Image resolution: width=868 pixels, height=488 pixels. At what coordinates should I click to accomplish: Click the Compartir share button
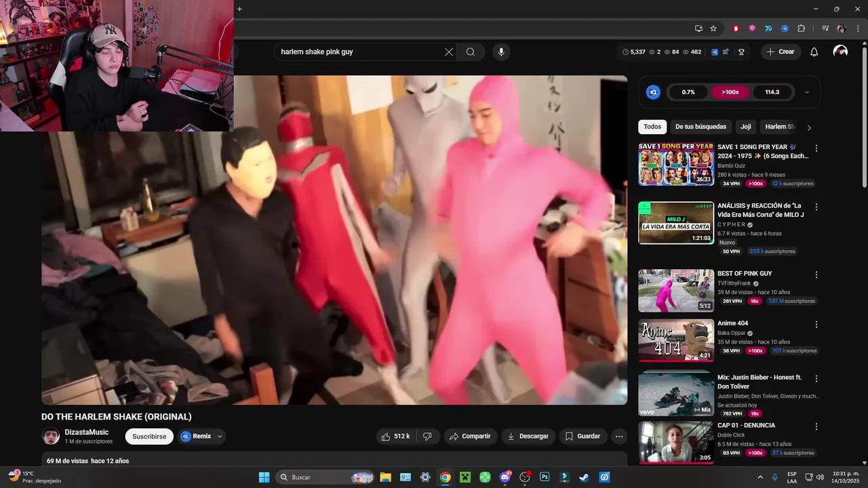pyautogui.click(x=471, y=436)
